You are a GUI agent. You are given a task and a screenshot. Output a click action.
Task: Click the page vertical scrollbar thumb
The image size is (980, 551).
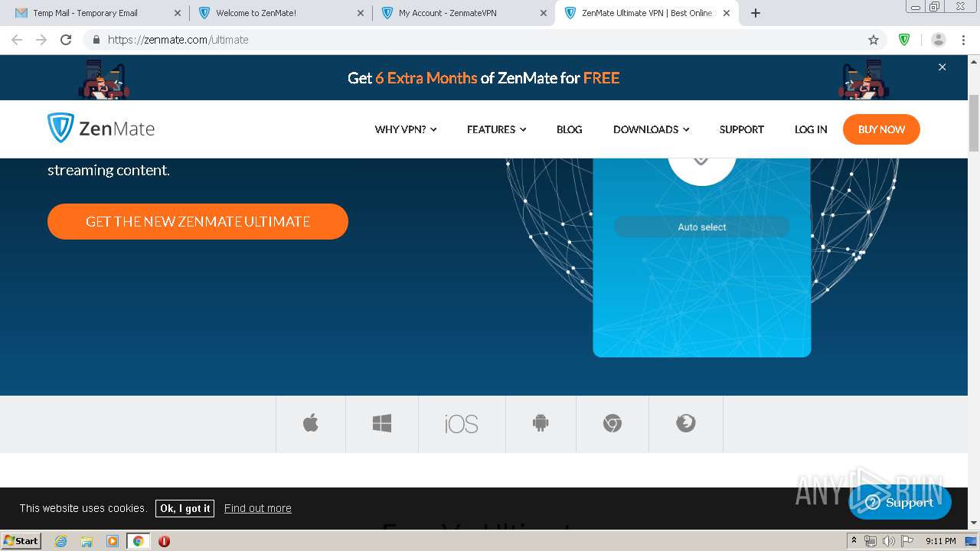(974, 122)
